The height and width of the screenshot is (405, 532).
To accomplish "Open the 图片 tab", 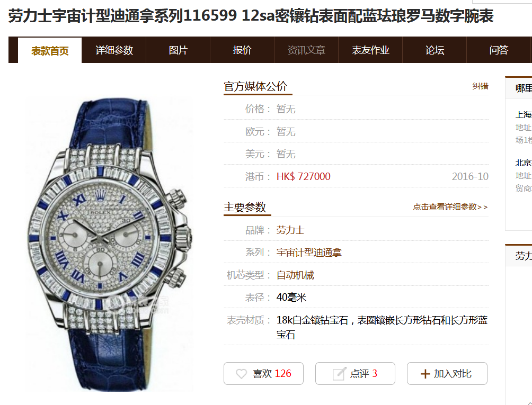I will pyautogui.click(x=178, y=50).
